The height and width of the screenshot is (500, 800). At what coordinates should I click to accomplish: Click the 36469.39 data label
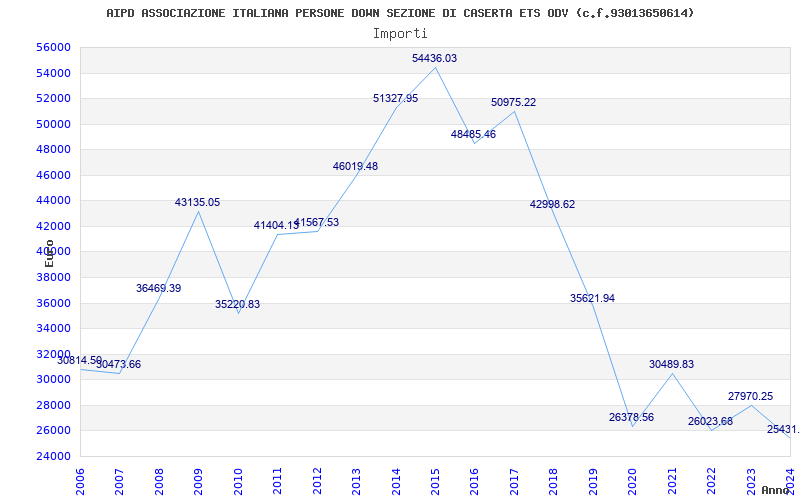pos(159,288)
